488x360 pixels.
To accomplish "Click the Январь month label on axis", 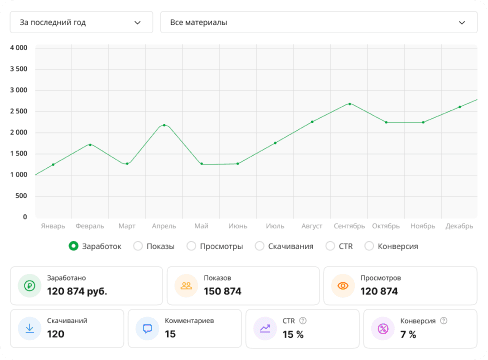I will [x=53, y=226].
